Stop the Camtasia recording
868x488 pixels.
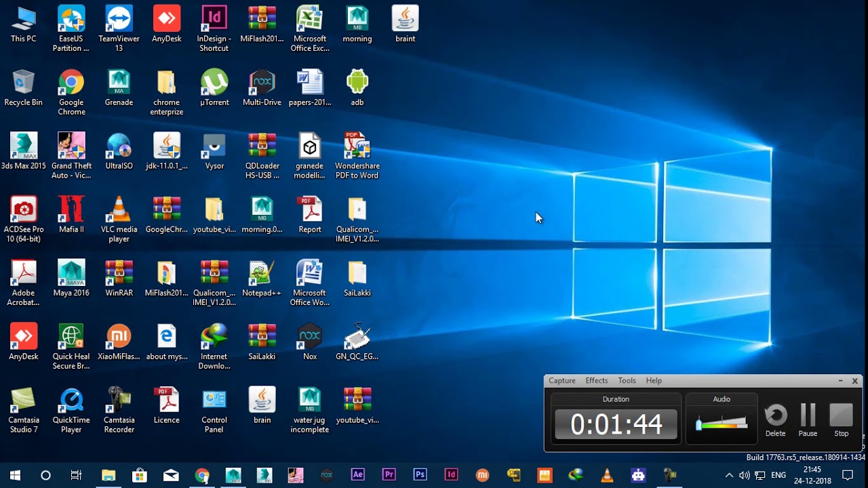(x=842, y=420)
